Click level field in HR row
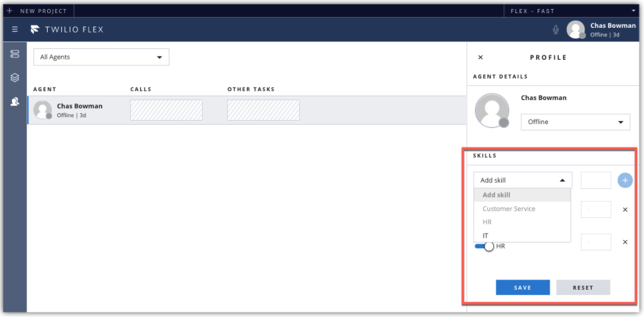This screenshot has width=644, height=317. click(596, 242)
